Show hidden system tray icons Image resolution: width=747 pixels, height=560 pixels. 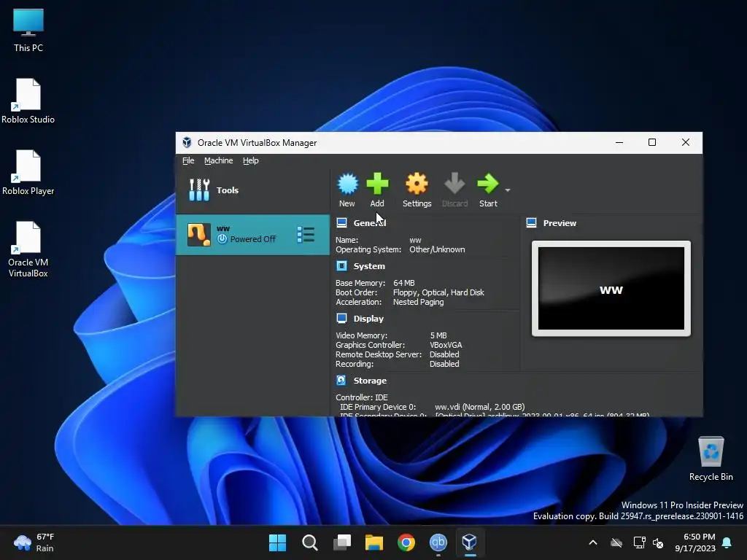593,542
